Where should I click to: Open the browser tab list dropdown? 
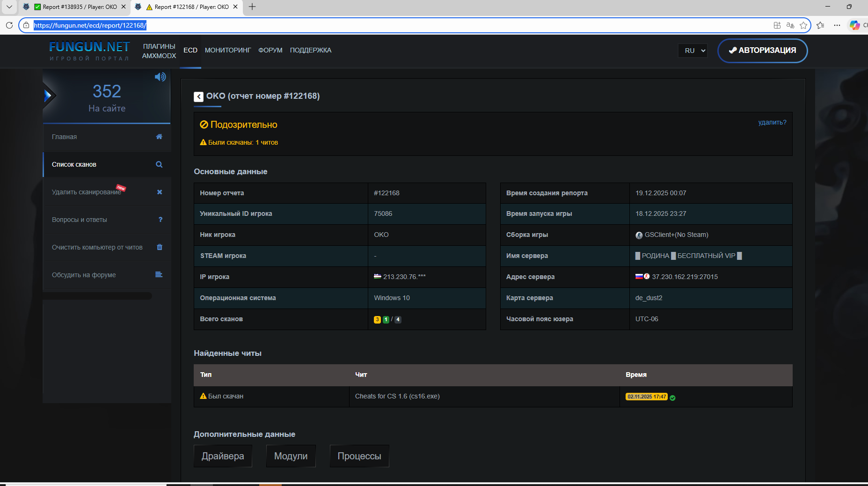[x=9, y=7]
